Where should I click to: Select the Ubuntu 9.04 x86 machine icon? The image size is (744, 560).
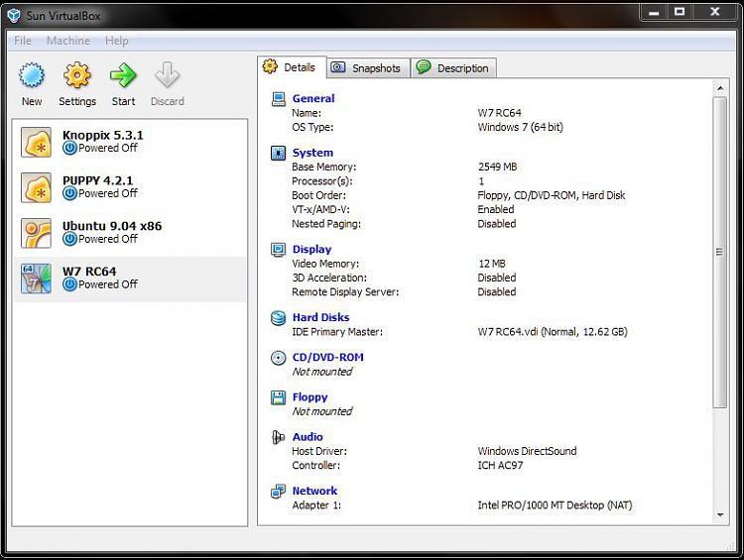click(x=36, y=233)
